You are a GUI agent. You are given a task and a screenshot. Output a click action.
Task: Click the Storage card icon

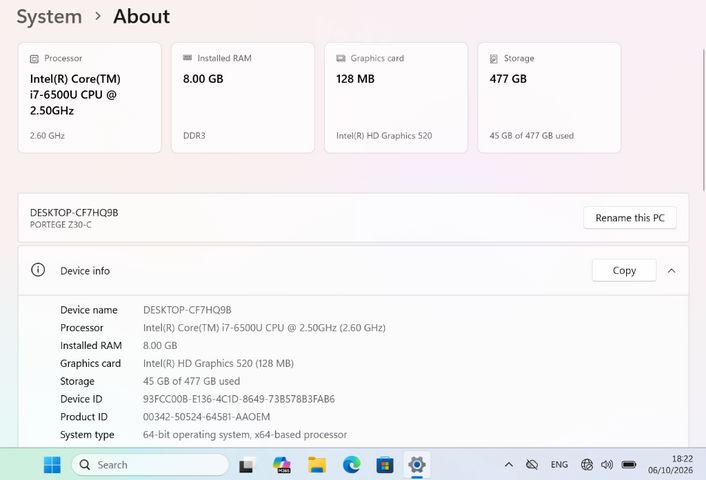493,59
